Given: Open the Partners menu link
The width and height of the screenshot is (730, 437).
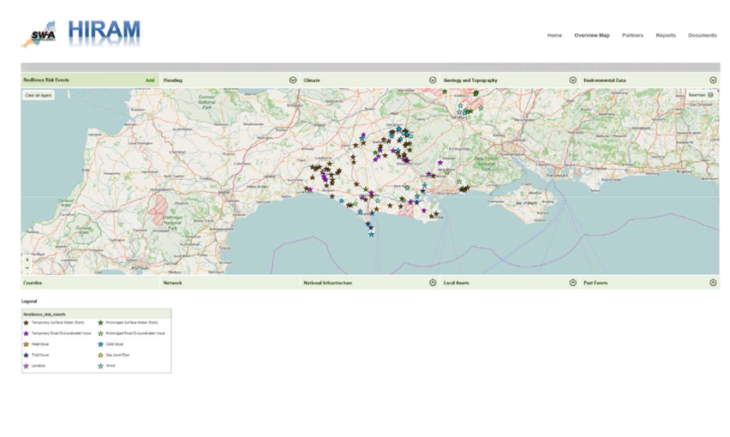Looking at the screenshot, I should 632,35.
